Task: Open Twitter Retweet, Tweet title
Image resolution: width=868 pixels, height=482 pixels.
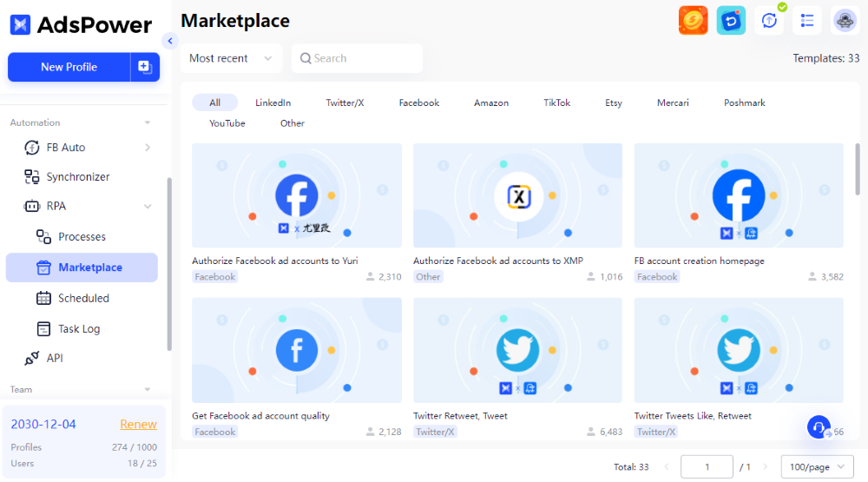Action: 460,415
